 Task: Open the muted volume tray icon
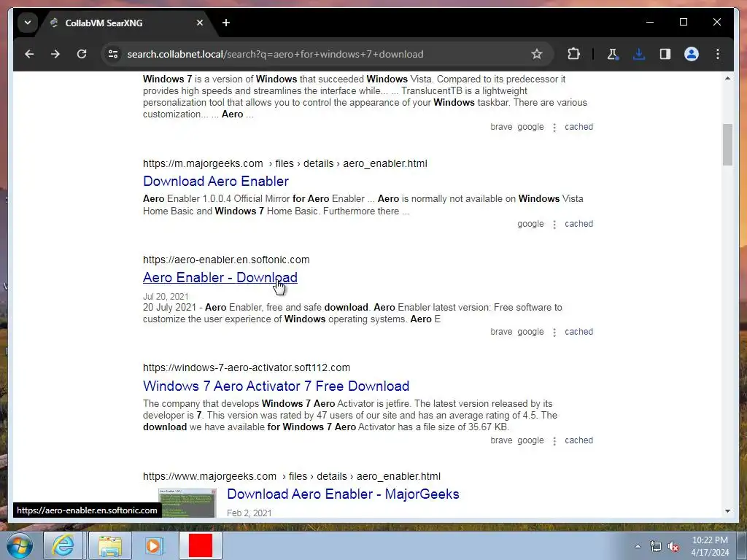point(673,547)
